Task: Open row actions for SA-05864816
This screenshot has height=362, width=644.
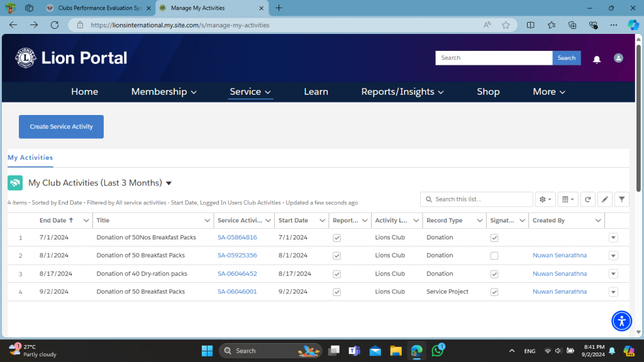Action: click(x=613, y=238)
